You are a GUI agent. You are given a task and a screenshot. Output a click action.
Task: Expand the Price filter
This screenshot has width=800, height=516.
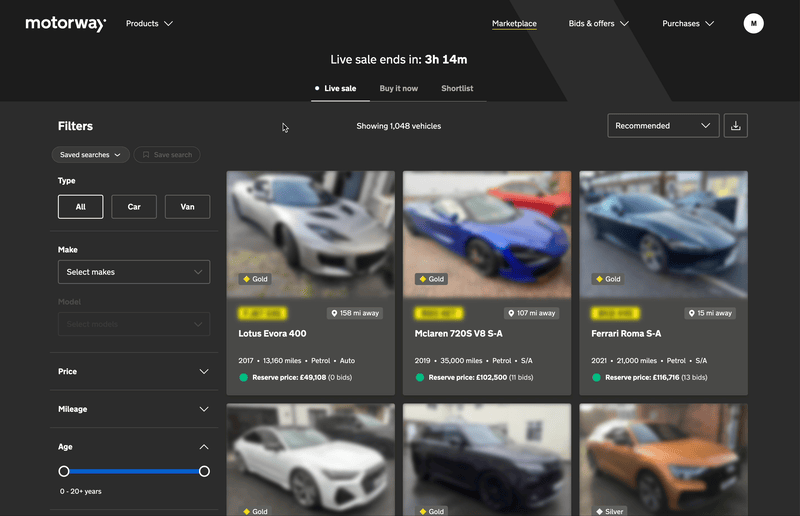click(x=134, y=372)
